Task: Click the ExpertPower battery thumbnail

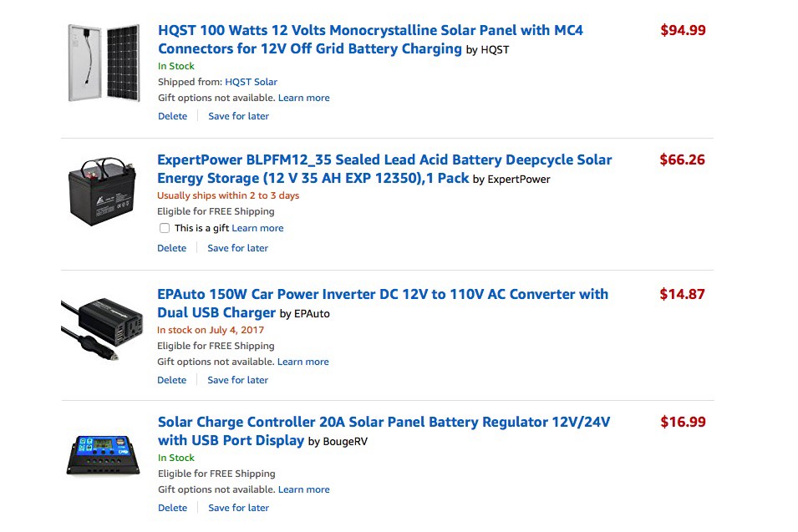Action: (103, 191)
